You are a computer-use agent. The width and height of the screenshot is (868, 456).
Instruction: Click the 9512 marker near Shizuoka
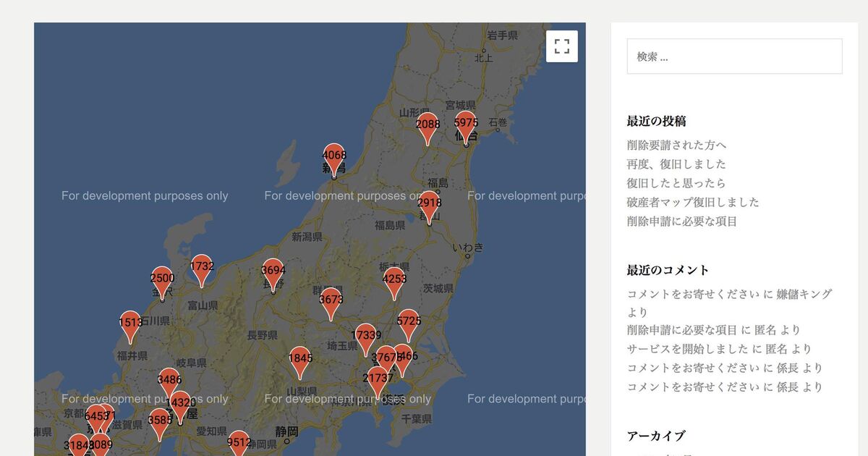[239, 444]
